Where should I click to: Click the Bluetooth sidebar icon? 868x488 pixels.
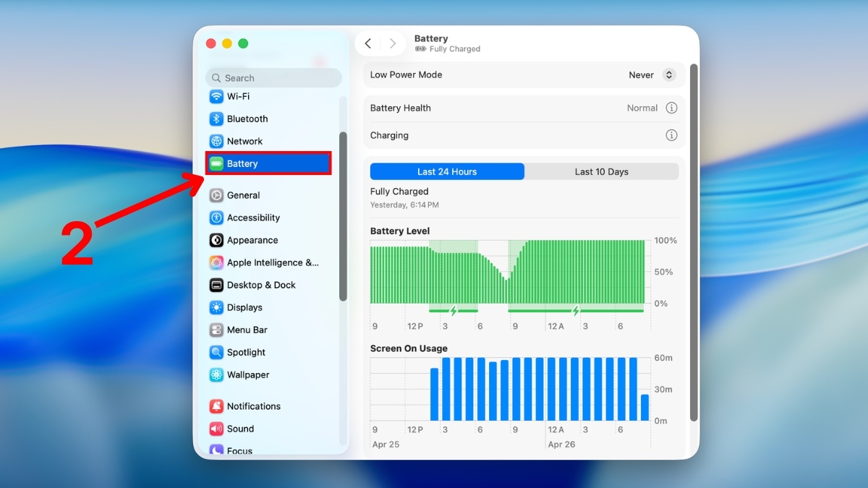coord(216,119)
